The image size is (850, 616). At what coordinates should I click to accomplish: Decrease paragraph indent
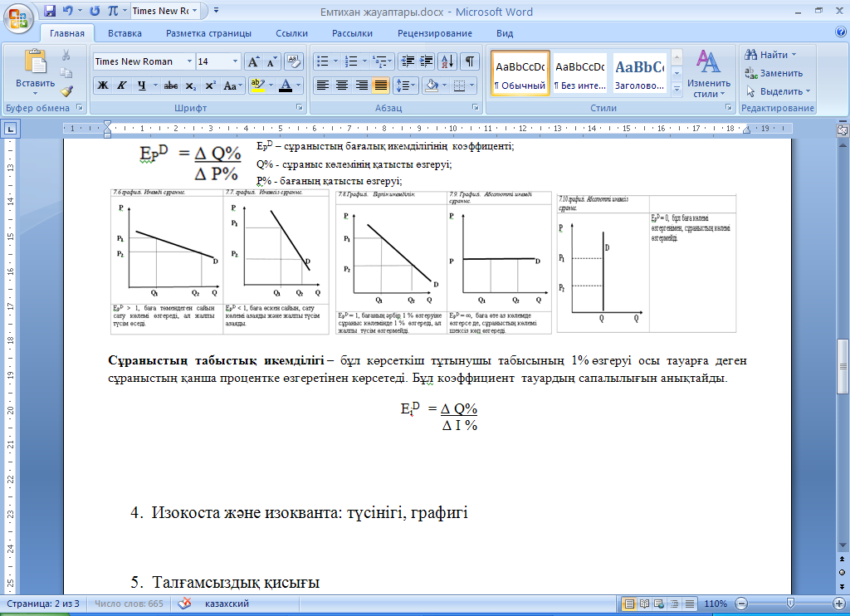pos(407,61)
